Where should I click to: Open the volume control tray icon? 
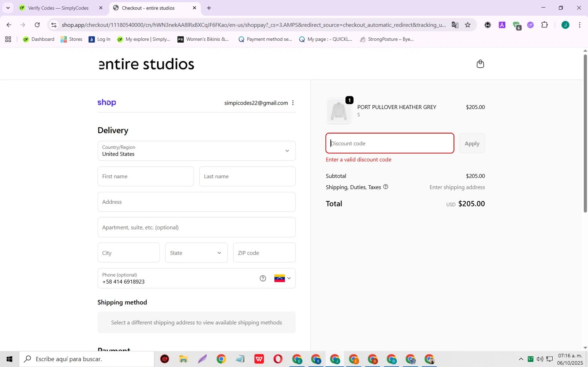540,359
